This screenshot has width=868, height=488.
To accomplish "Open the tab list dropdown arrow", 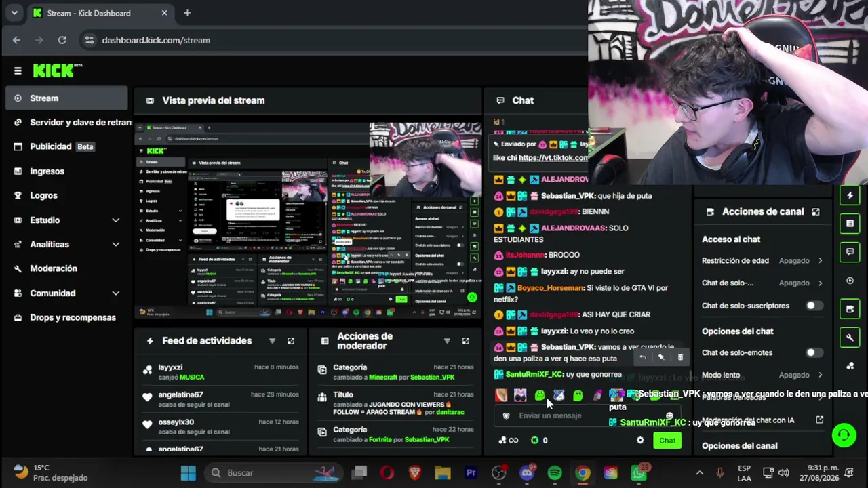I will (x=14, y=13).
